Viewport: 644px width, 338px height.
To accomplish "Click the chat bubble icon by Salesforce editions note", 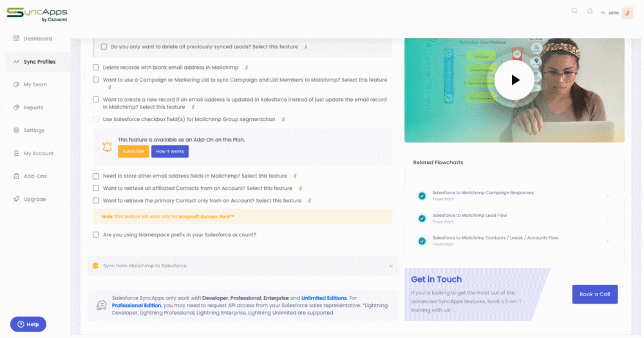I will point(102,305).
